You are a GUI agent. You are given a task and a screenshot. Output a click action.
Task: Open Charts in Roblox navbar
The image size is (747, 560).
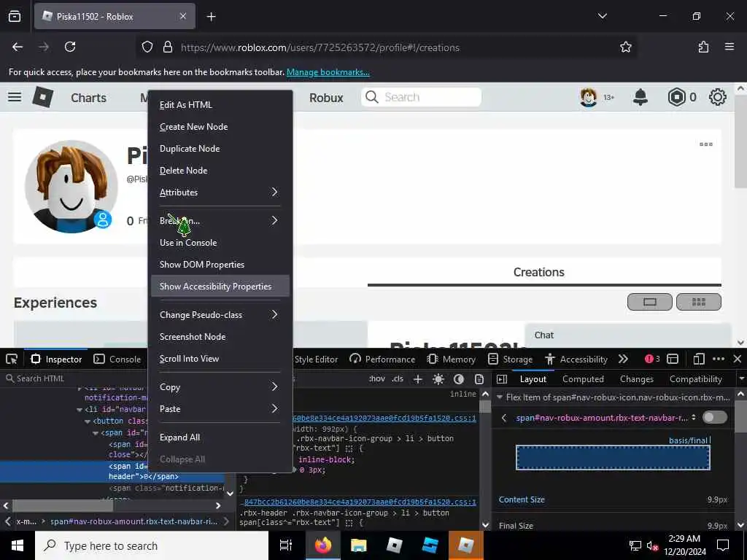[88, 98]
